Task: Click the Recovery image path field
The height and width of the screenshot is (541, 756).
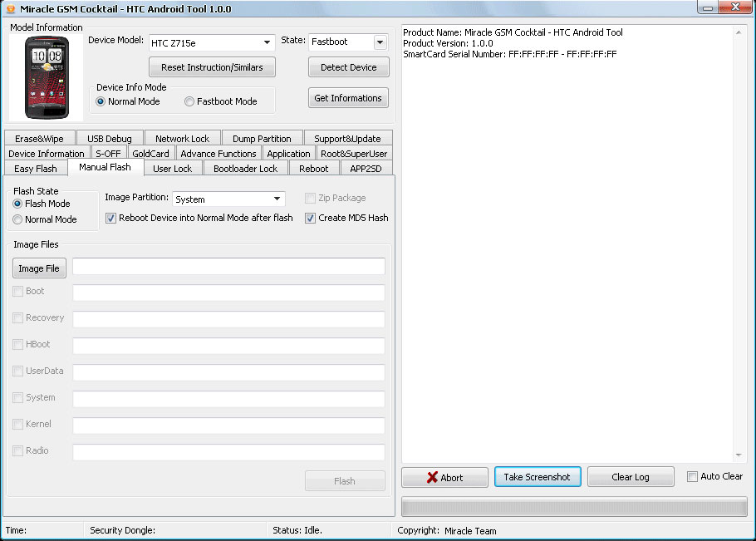Action: [x=229, y=319]
